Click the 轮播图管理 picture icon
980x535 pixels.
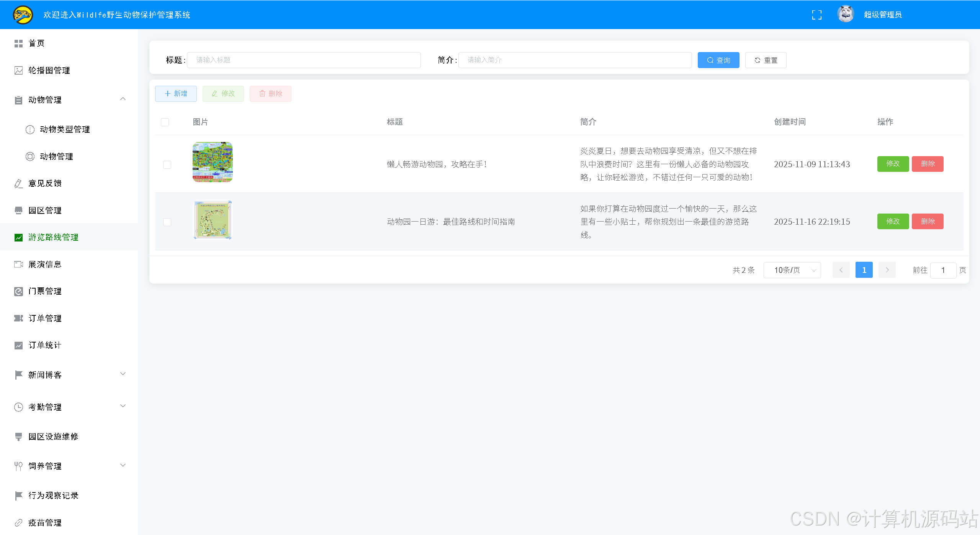pyautogui.click(x=18, y=70)
